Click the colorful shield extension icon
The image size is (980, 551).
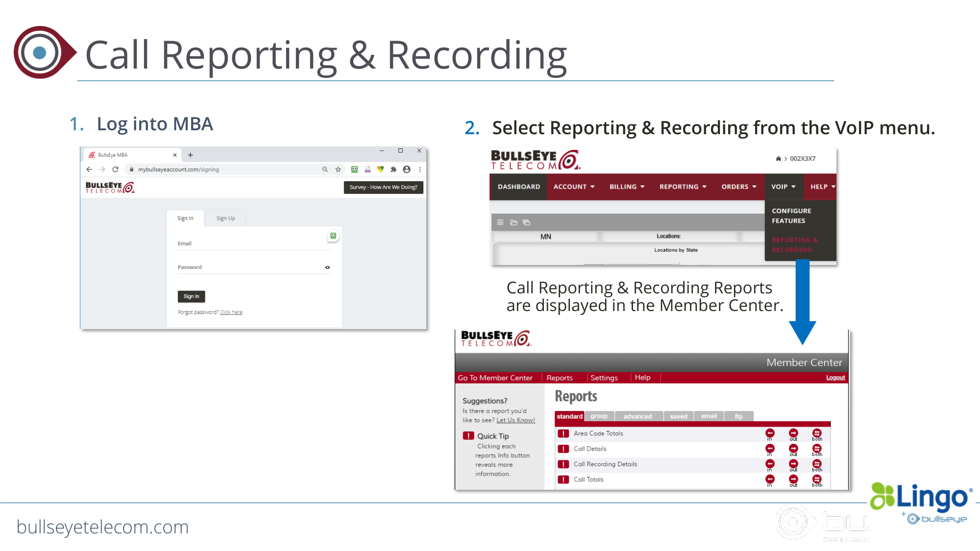pyautogui.click(x=380, y=169)
